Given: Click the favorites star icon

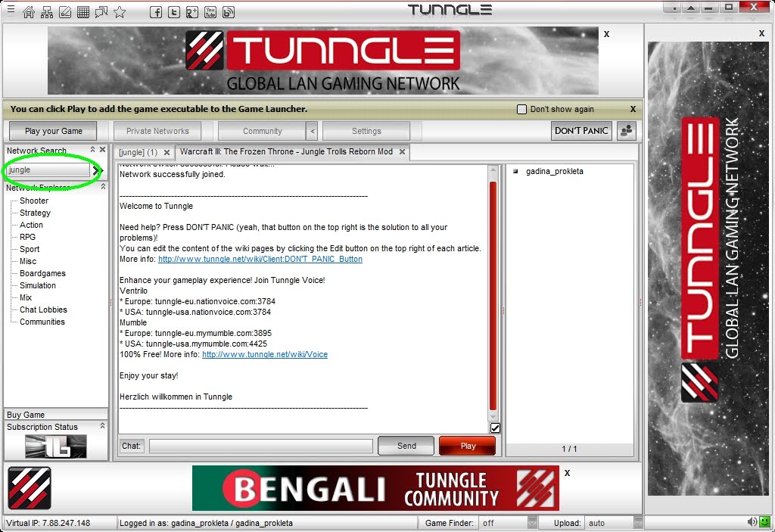Looking at the screenshot, I should click(x=120, y=12).
